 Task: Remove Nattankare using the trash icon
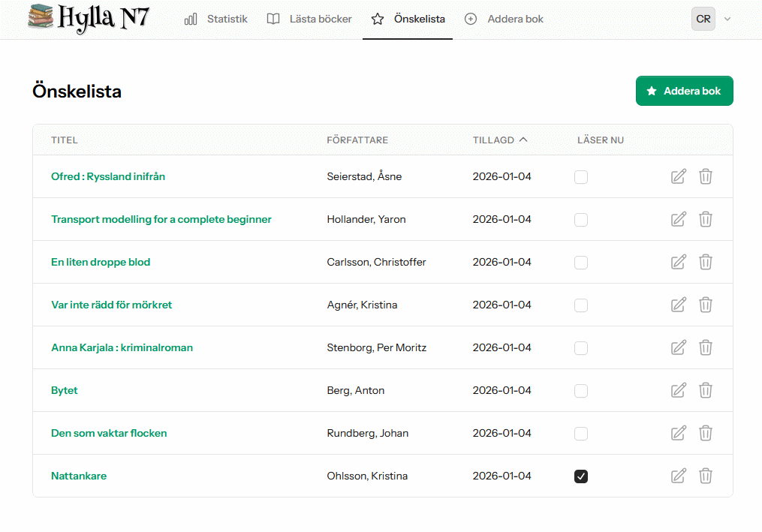(706, 476)
